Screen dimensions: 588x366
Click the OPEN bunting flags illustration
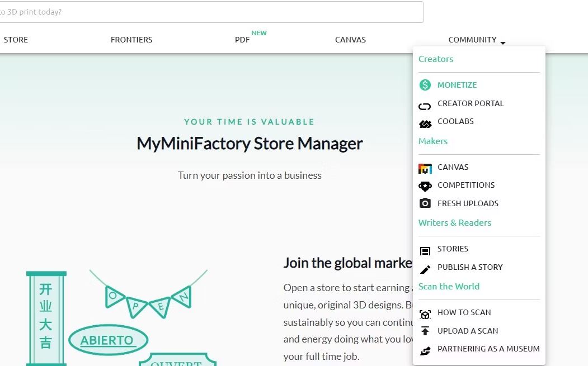point(148,294)
